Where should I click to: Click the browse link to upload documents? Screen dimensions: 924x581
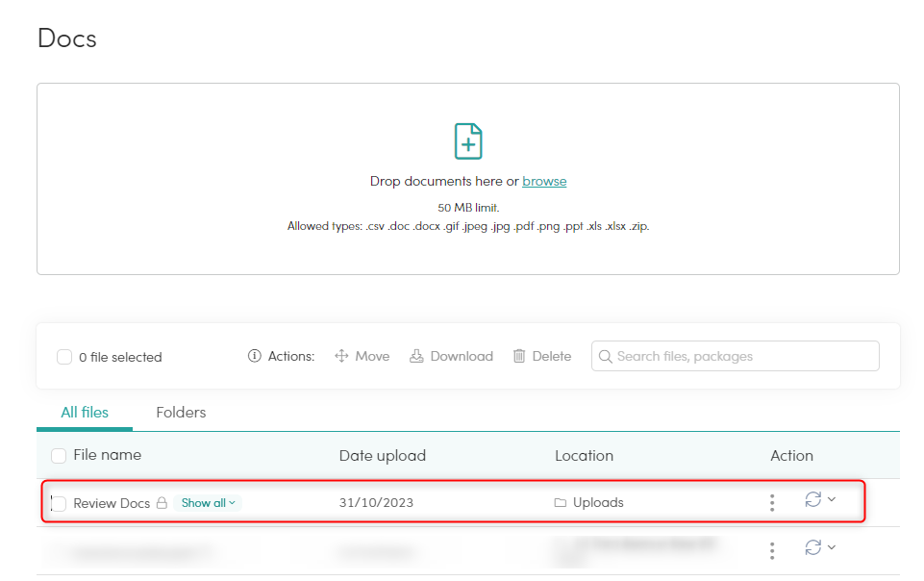544,182
